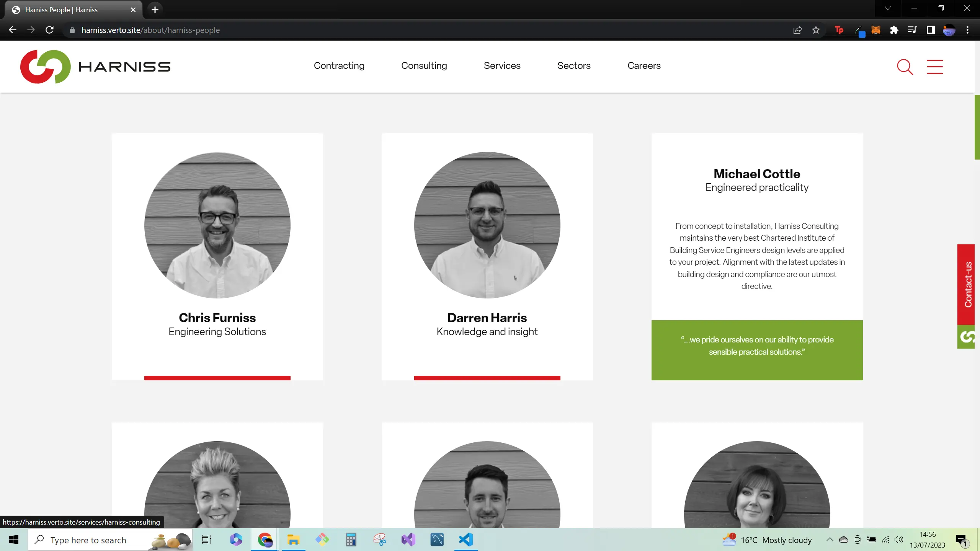Viewport: 980px width, 551px height.
Task: Select the Sectors navigation menu
Action: click(573, 65)
